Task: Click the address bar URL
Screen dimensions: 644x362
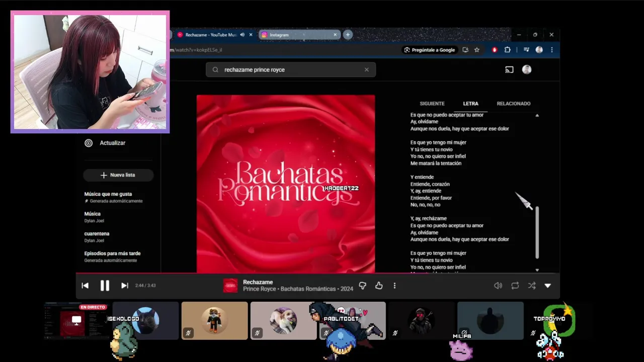Action: [197, 50]
